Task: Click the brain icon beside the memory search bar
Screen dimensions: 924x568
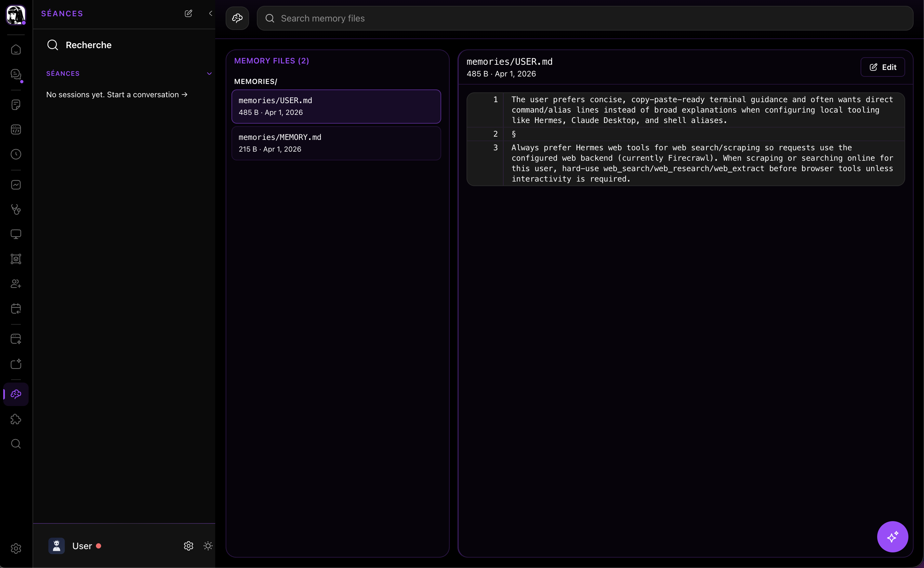Action: click(237, 18)
